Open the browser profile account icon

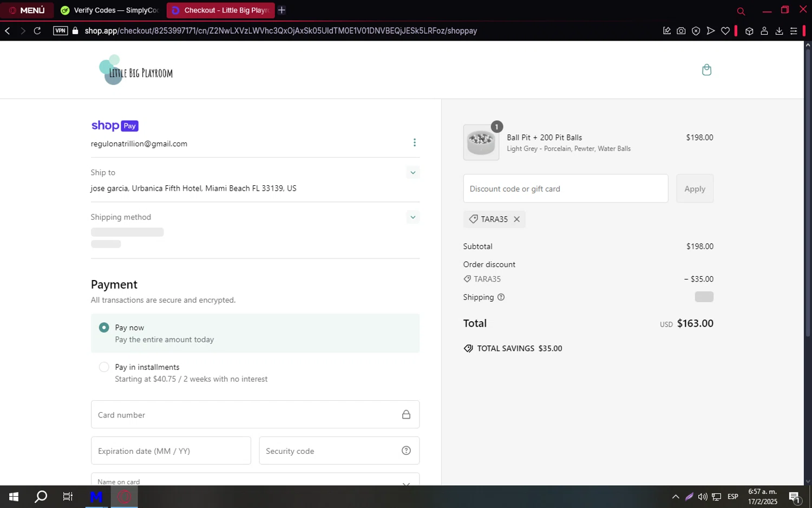764,31
